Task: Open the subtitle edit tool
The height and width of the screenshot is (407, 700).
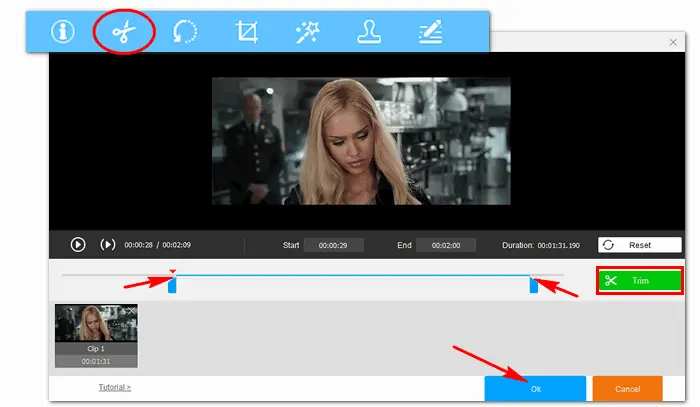Action: pyautogui.click(x=430, y=32)
